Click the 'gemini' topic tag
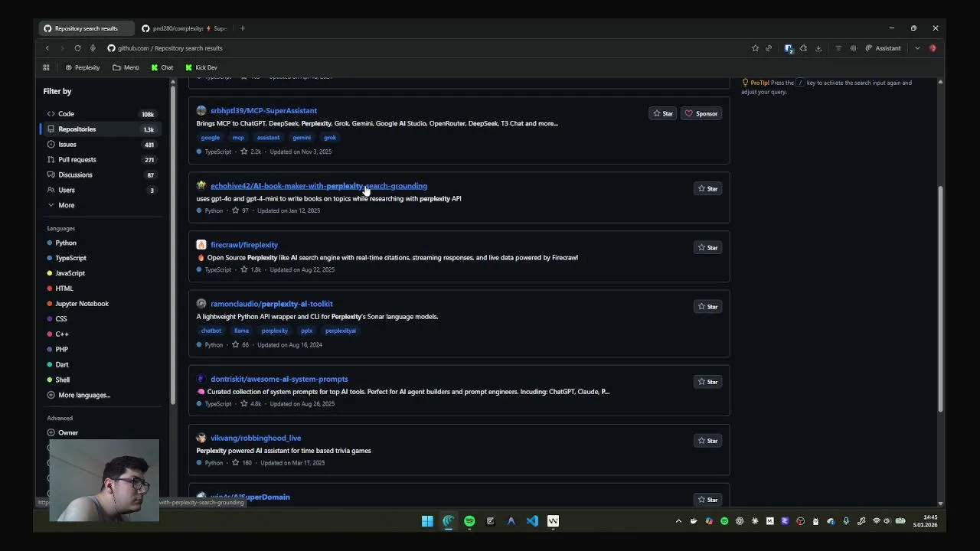The width and height of the screenshot is (980, 551). 302,138
